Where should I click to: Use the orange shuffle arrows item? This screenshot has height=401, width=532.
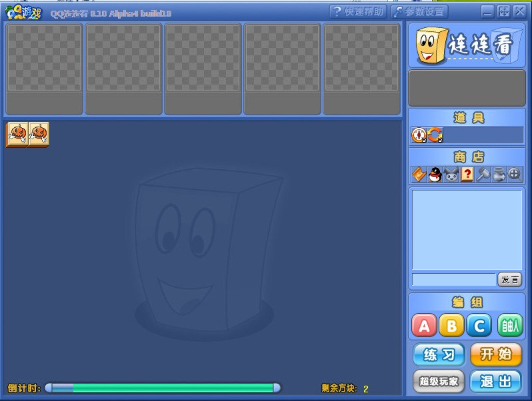(435, 135)
